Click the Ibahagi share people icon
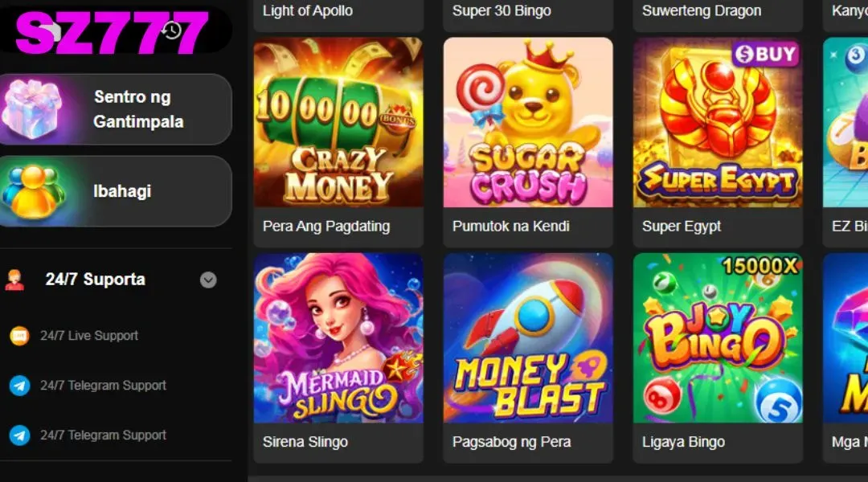 [31, 191]
